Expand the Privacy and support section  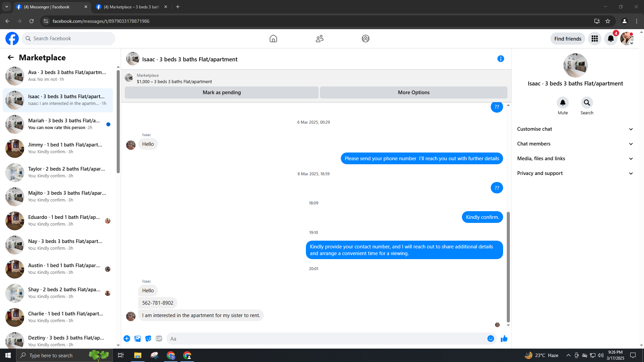point(575,173)
